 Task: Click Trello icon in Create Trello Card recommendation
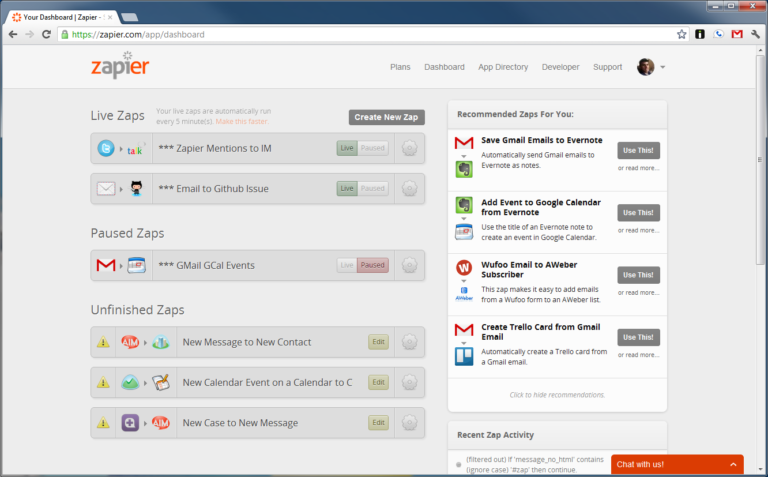click(x=464, y=357)
